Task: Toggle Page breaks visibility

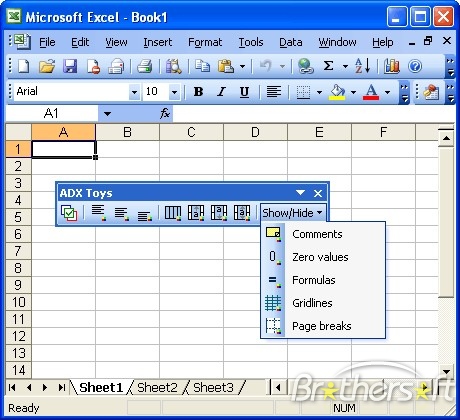Action: pos(323,326)
